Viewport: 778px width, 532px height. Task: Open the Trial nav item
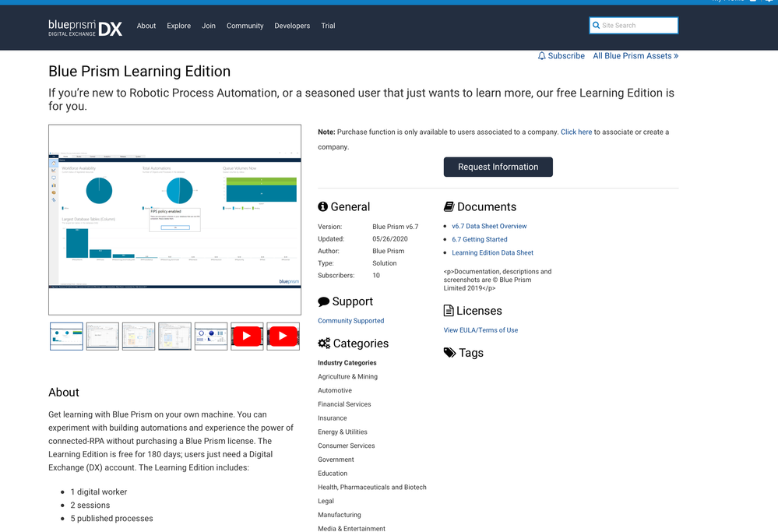(x=328, y=26)
